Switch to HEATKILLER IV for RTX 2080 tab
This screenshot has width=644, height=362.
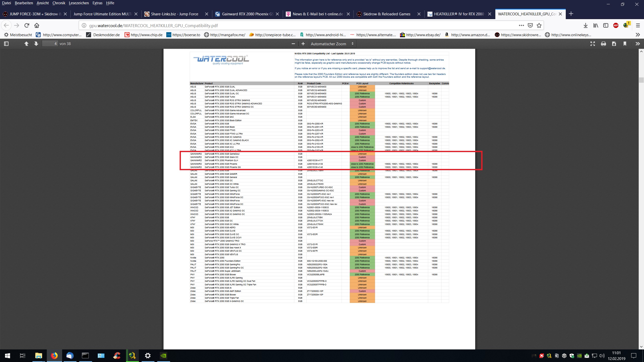[459, 14]
